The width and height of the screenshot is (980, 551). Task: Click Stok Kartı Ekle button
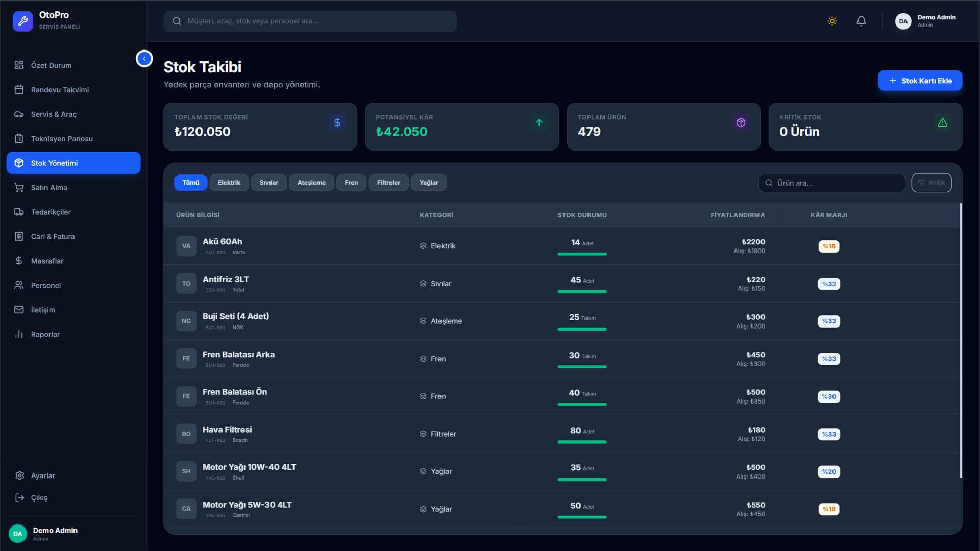[920, 81]
